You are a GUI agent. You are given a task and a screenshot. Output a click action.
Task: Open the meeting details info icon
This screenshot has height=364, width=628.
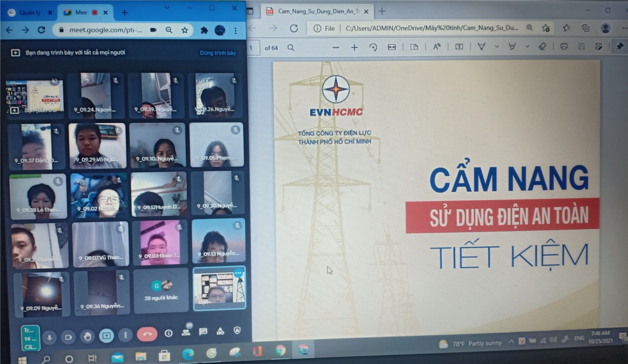168,333
